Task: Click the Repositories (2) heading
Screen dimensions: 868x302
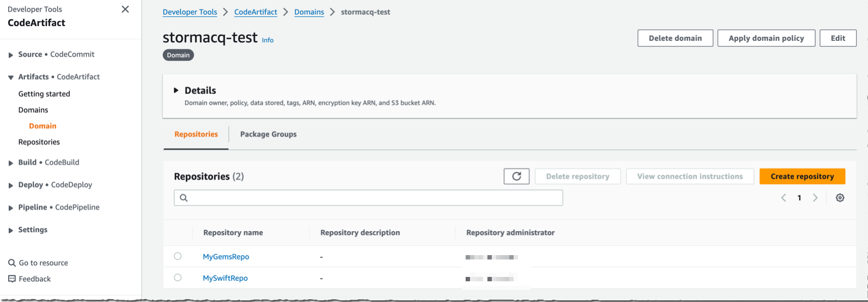Action: [209, 176]
